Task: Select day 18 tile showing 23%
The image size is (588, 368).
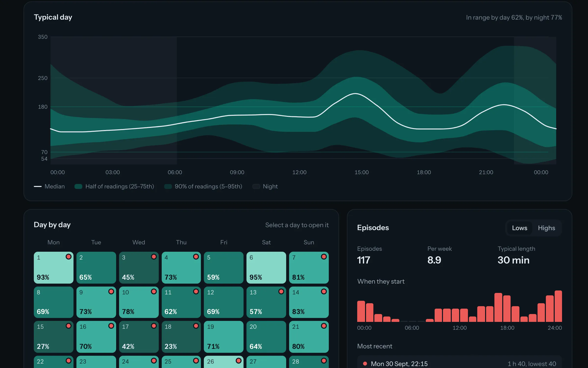Action: [x=181, y=337]
